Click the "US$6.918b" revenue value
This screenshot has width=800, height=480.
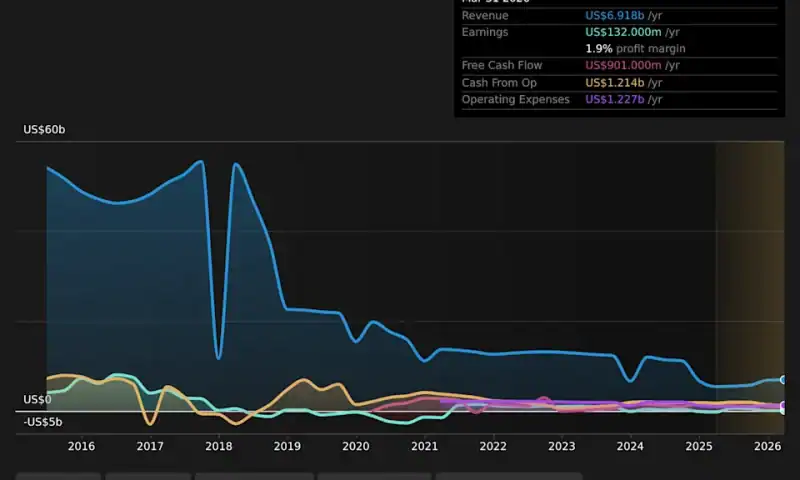[614, 15]
